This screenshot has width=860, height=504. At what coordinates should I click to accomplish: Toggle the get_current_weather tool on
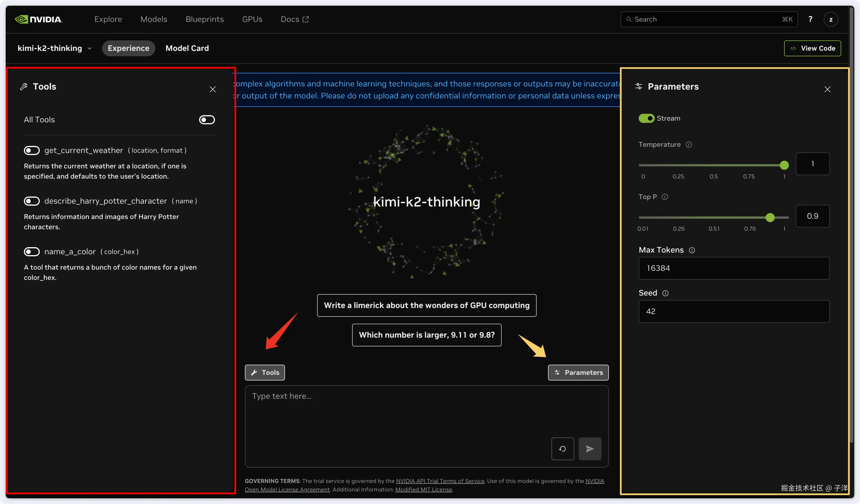coord(32,150)
